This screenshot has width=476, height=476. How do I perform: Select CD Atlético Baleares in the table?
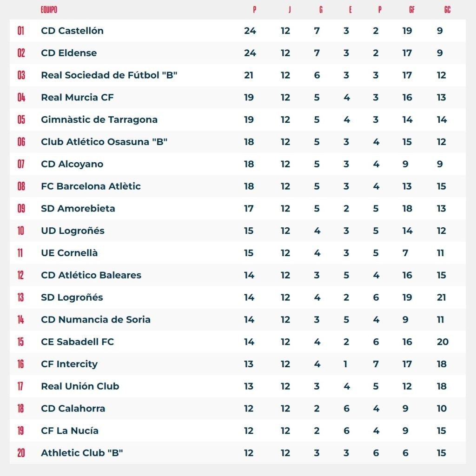point(91,275)
